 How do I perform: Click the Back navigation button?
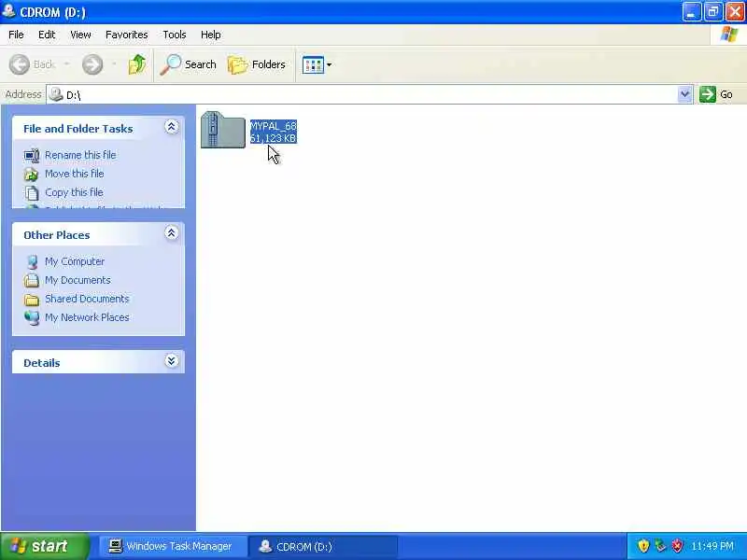point(32,64)
